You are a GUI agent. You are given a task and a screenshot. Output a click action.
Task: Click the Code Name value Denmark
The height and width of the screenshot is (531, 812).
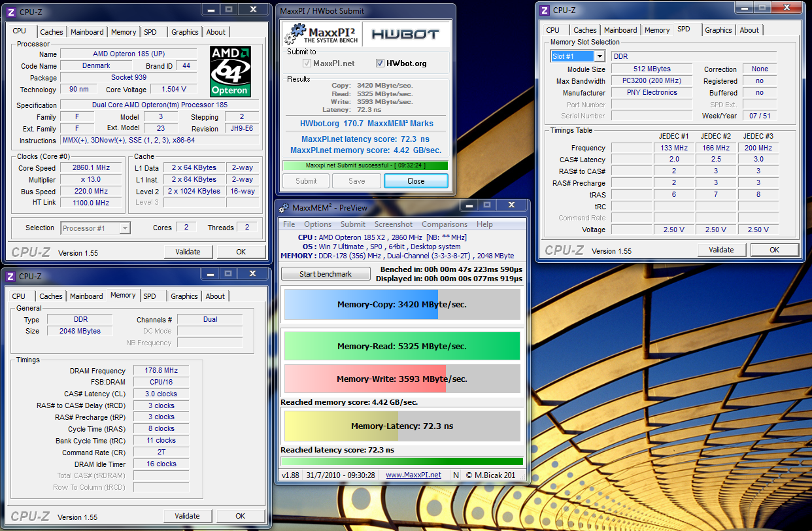tap(96, 66)
